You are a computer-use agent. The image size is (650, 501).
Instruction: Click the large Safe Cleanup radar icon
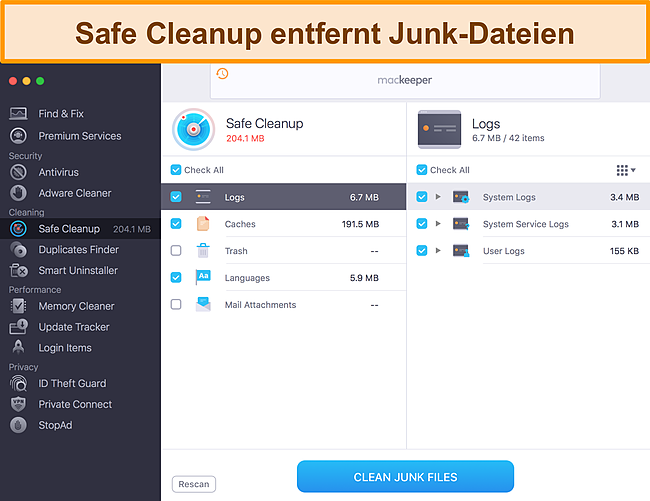pyautogui.click(x=194, y=129)
